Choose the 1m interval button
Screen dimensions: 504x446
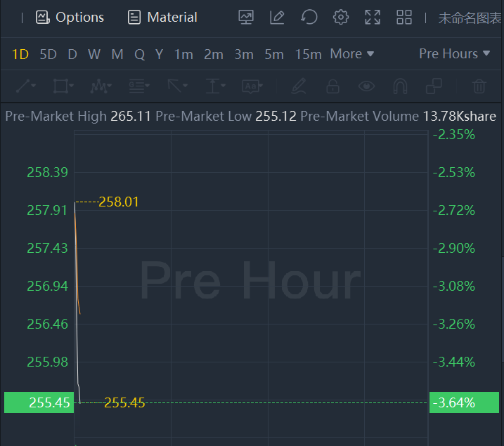click(x=183, y=54)
